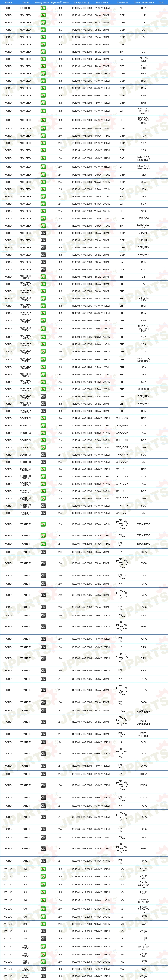Select the 07.2000 -> 06.2001 production years cell

point(81,909)
